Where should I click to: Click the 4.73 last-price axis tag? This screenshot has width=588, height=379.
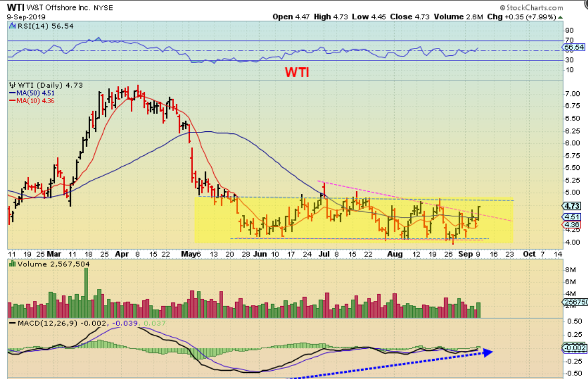click(x=572, y=206)
